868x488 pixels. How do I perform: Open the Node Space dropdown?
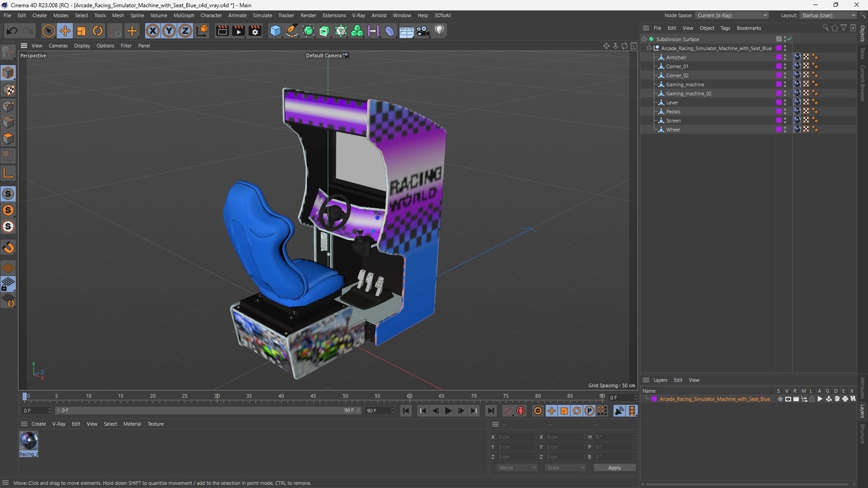tap(731, 15)
